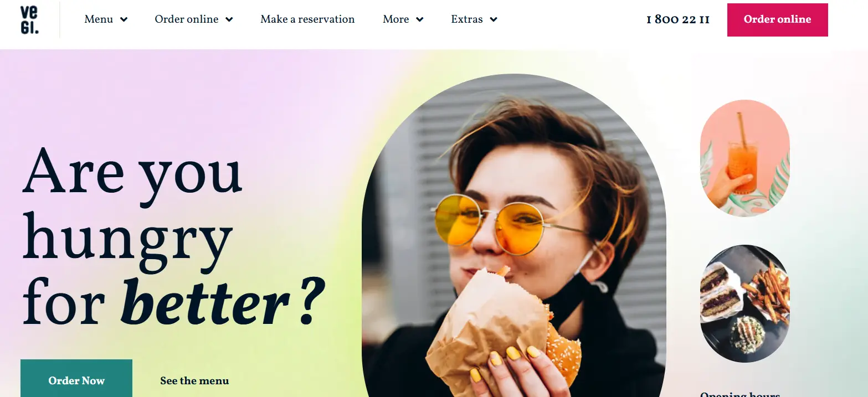Viewport: 868px width, 397px height.
Task: Open the sandwiches and fries thumbnail
Action: pyautogui.click(x=745, y=303)
